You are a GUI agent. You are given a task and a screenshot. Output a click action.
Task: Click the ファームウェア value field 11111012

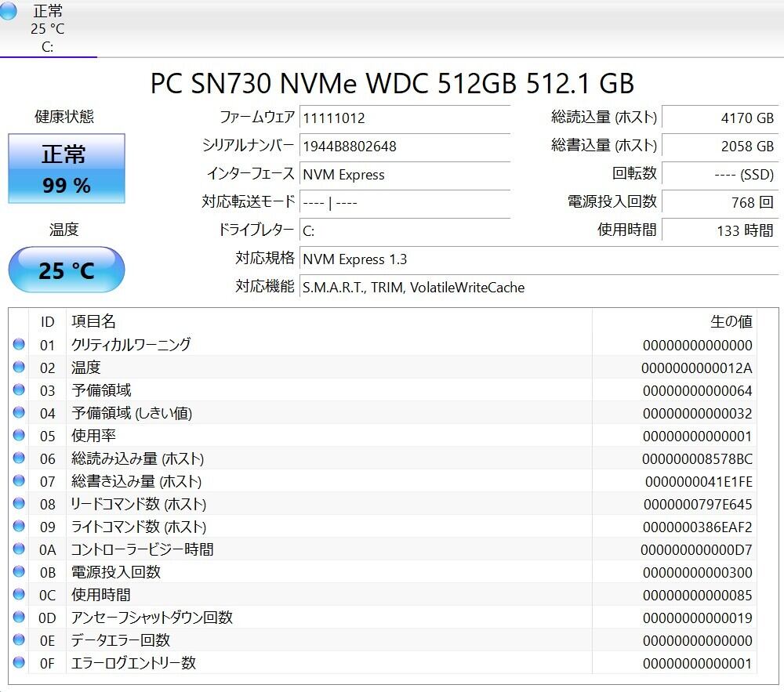(405, 118)
